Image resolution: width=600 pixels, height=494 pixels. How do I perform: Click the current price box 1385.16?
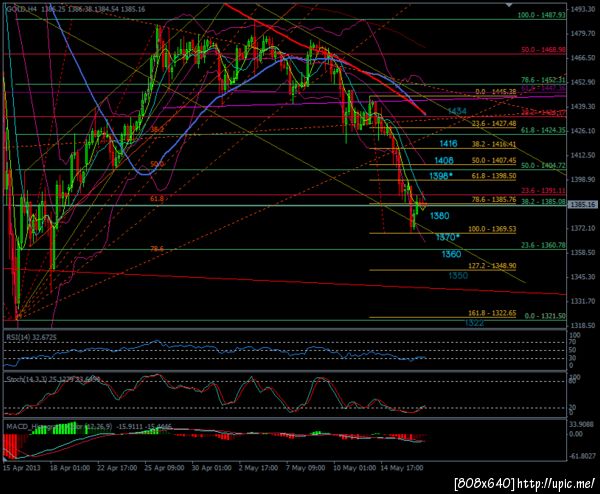pos(582,205)
